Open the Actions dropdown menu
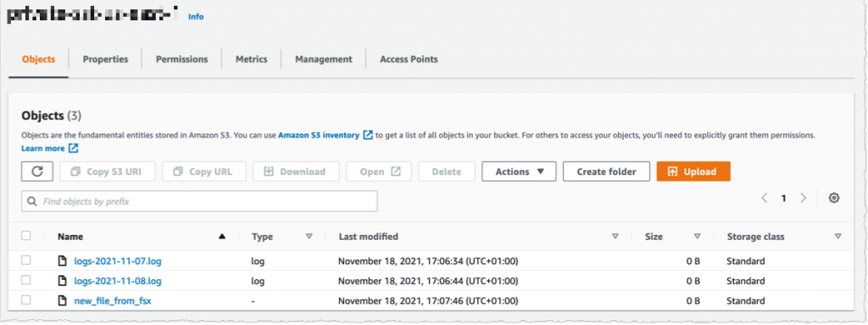868x325 pixels. pos(519,171)
